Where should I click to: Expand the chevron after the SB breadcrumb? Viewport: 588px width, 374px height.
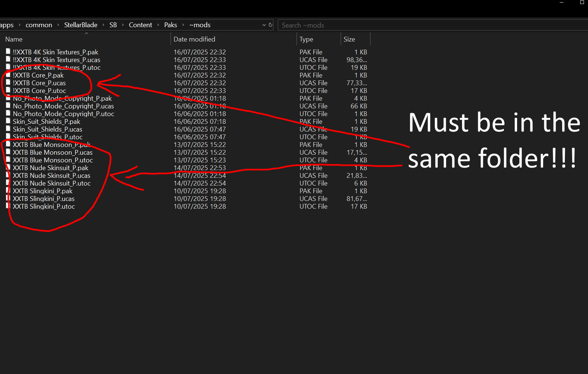(123, 25)
